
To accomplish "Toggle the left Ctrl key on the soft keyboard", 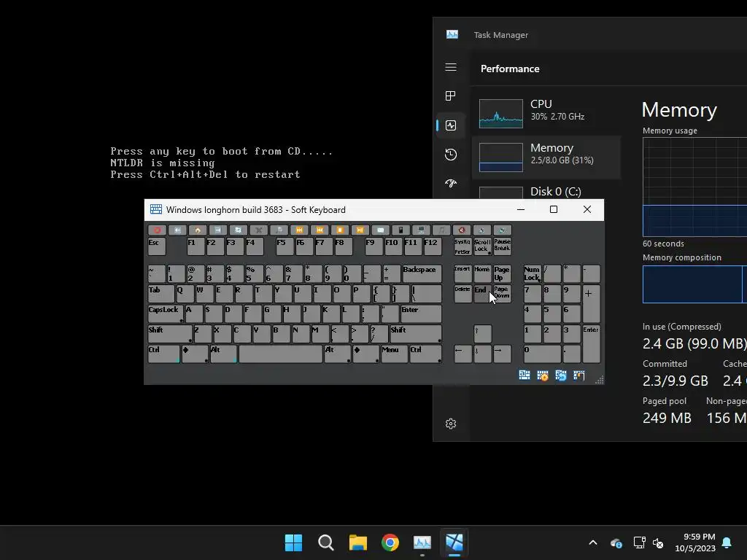I will point(164,354).
